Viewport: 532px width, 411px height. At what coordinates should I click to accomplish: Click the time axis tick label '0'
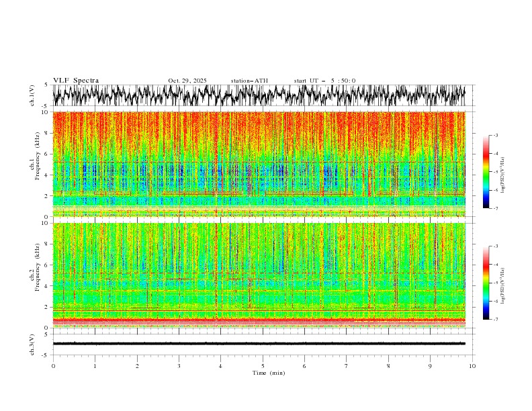click(53, 366)
